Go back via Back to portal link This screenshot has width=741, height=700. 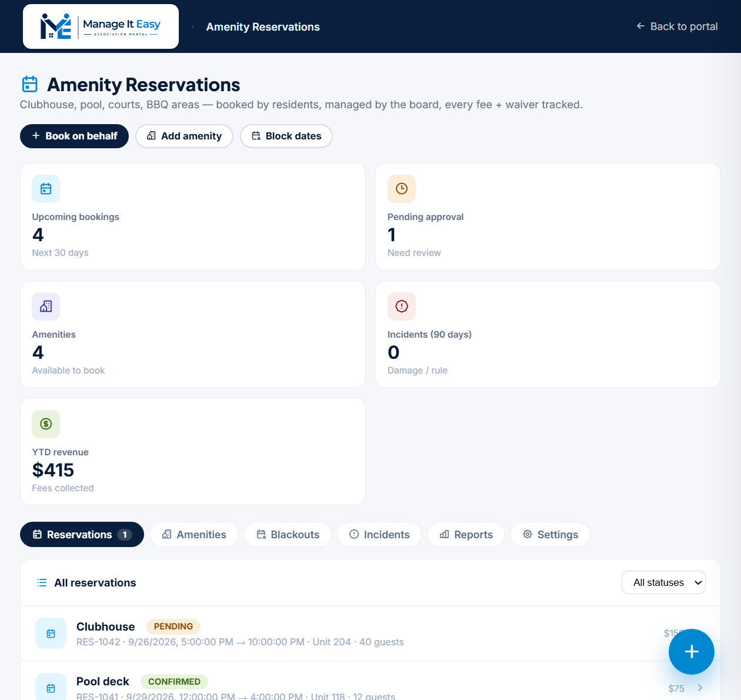[x=677, y=26]
